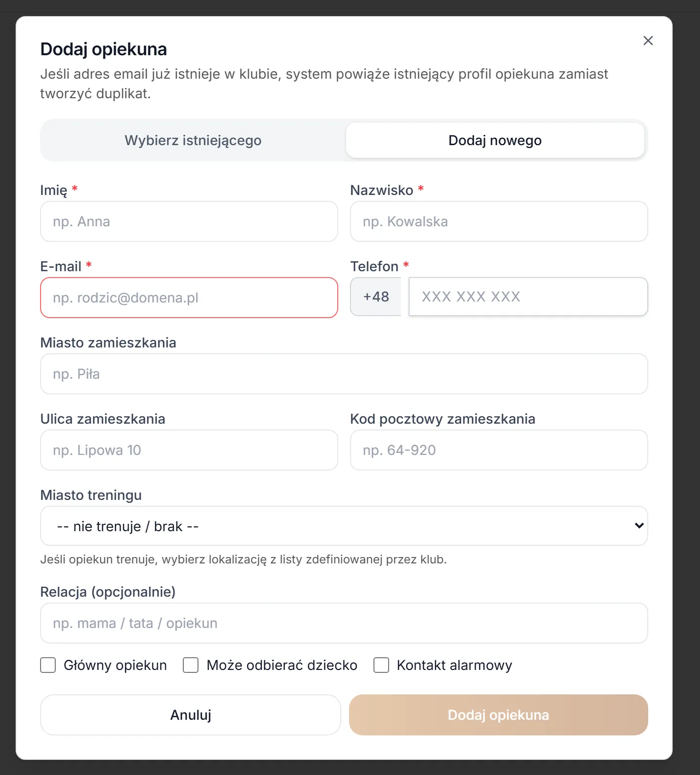Click the Relacja (opcjonalnie) field

pyautogui.click(x=344, y=623)
